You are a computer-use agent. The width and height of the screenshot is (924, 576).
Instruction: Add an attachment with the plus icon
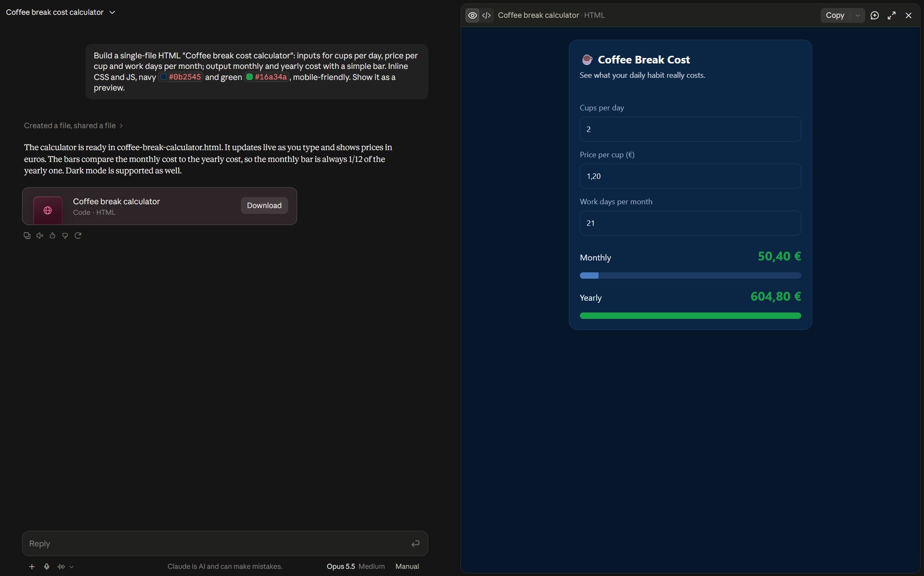coord(32,567)
